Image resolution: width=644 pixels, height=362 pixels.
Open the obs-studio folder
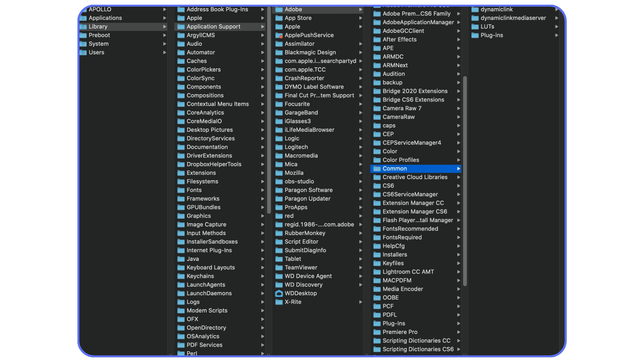pos(299,181)
